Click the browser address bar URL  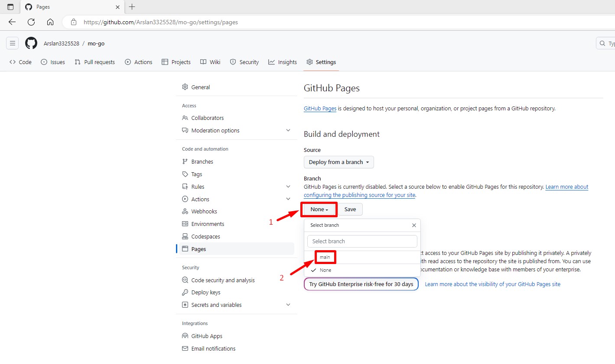[x=161, y=22]
